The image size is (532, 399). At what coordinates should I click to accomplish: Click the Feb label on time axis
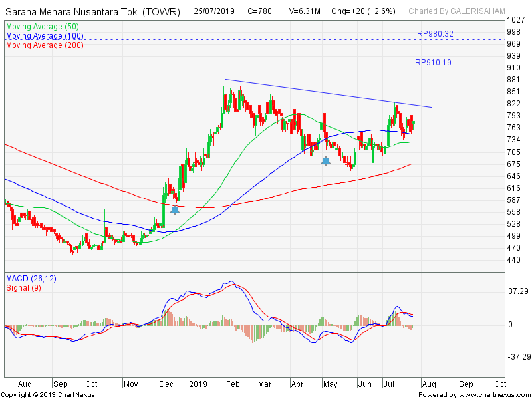tap(233, 384)
